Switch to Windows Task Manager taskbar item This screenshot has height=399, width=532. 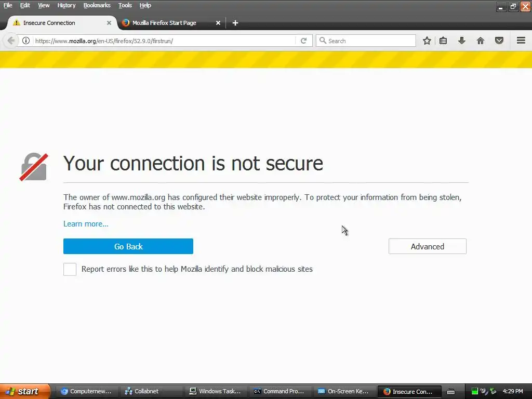tap(217, 391)
